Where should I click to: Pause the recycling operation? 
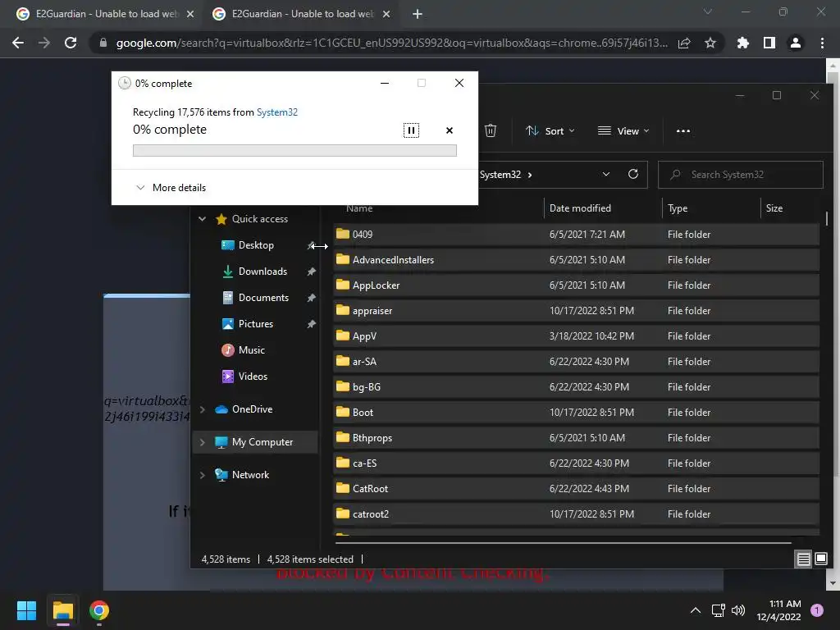(411, 130)
